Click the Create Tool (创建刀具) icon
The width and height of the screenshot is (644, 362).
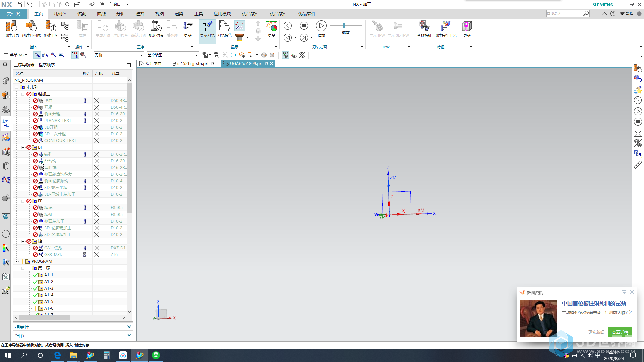11,29
